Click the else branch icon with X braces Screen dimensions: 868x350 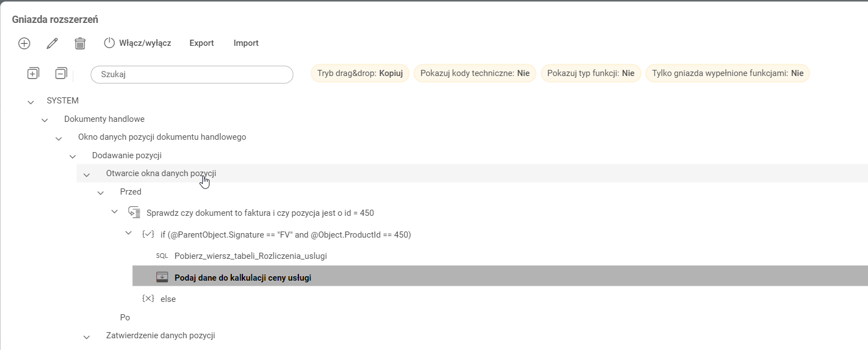pyautogui.click(x=148, y=299)
